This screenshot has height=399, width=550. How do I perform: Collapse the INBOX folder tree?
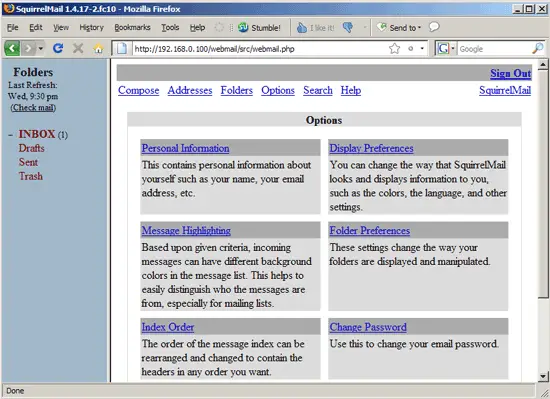click(x=11, y=135)
